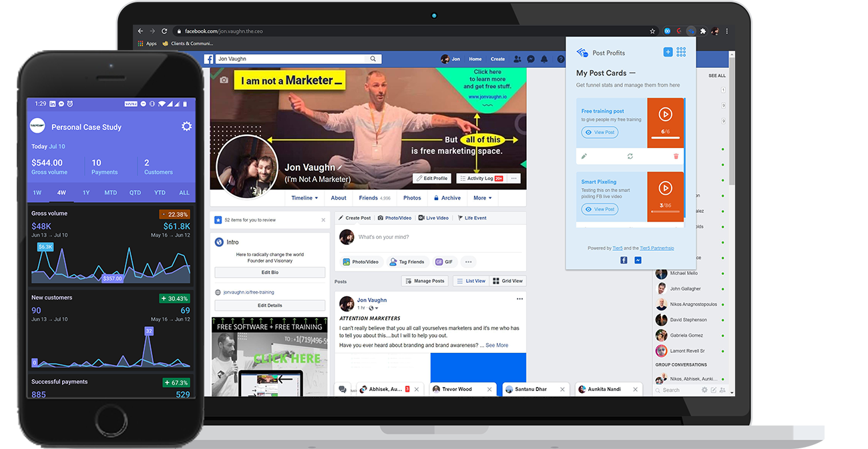Screen dimensions: 868x449
Task: Open the Photos profile tab
Action: click(412, 198)
